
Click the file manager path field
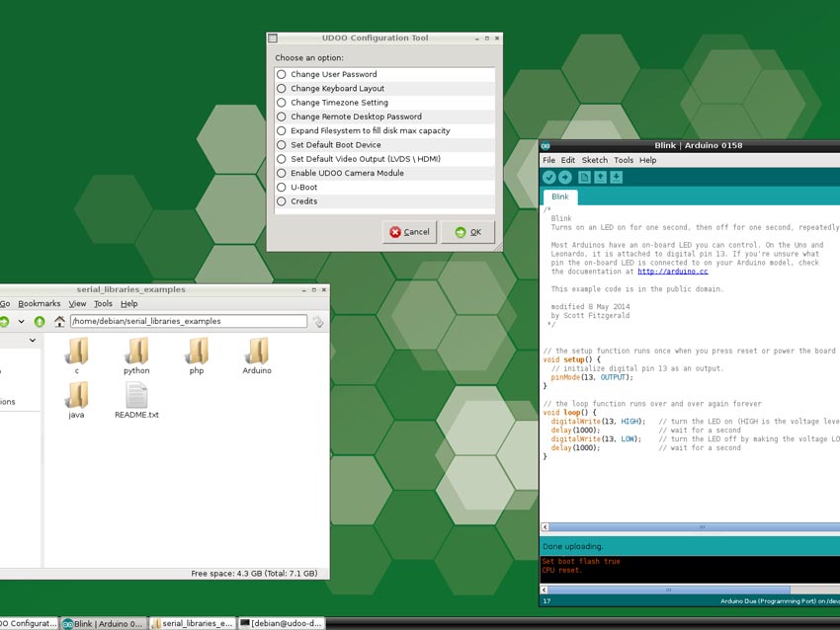click(189, 321)
